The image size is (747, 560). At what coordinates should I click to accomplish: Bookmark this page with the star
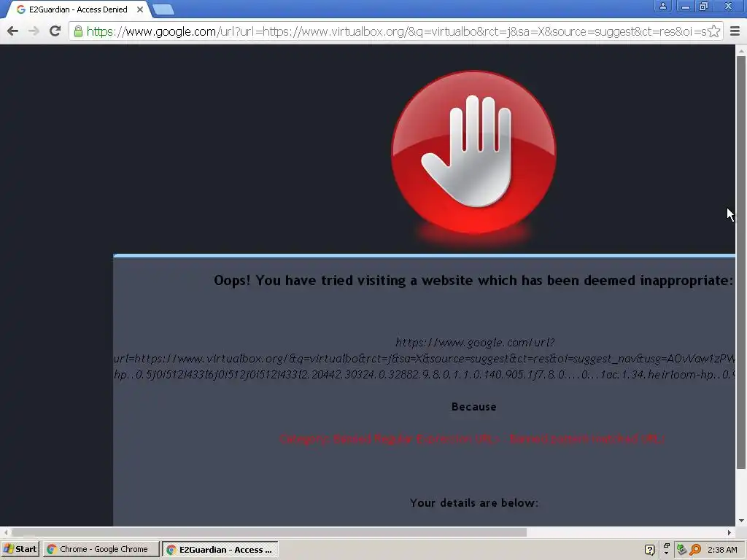[713, 31]
